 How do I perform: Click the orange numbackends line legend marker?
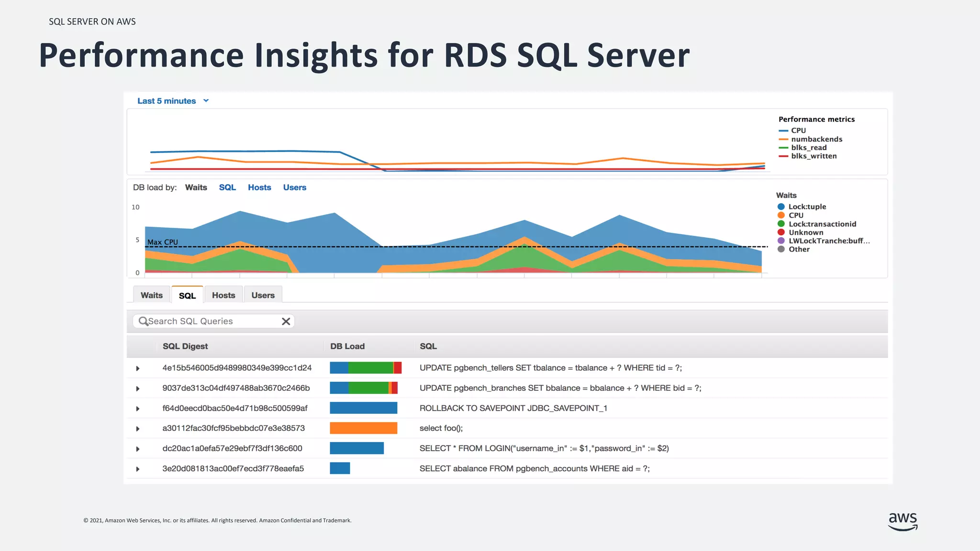click(x=783, y=139)
